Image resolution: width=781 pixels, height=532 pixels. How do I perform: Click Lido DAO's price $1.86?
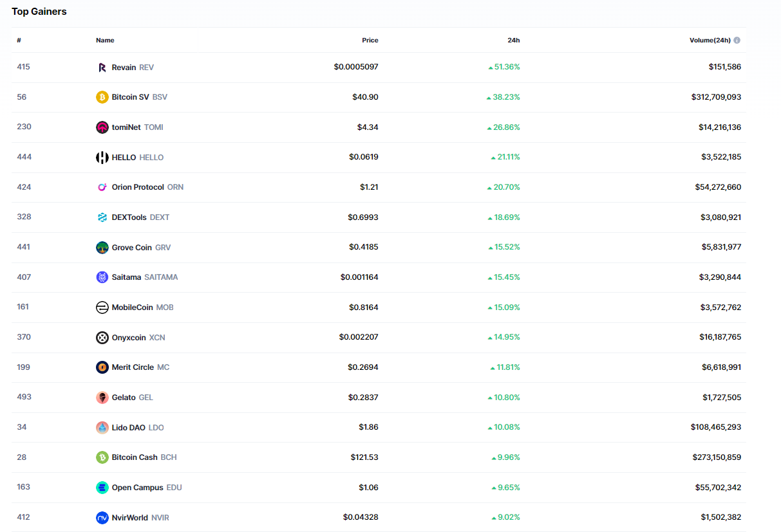pos(369,427)
